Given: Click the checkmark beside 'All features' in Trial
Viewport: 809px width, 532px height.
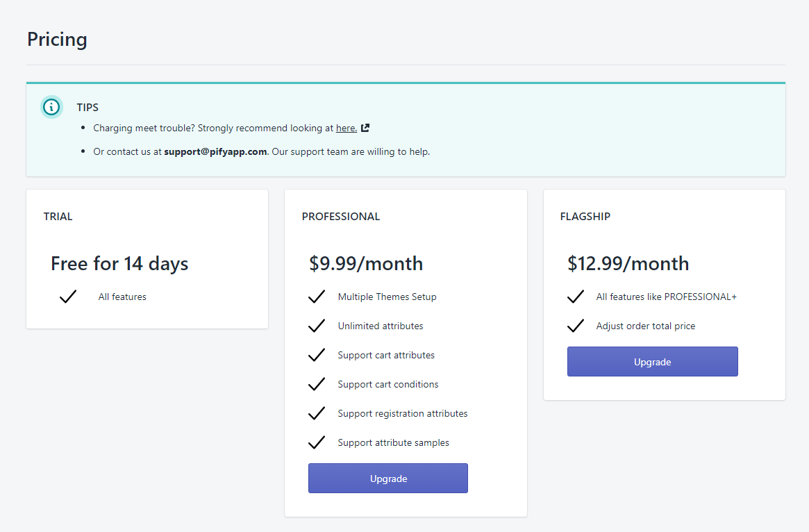Looking at the screenshot, I should tap(68, 297).
